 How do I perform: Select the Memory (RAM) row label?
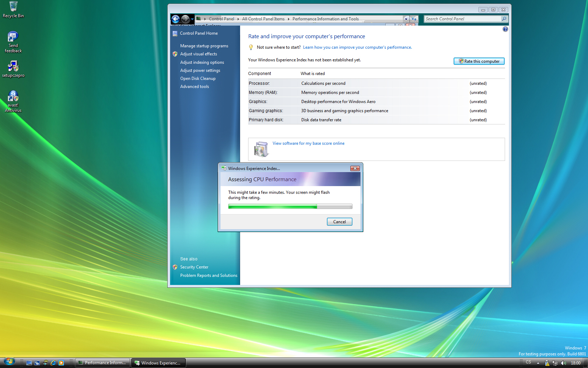[x=263, y=93]
